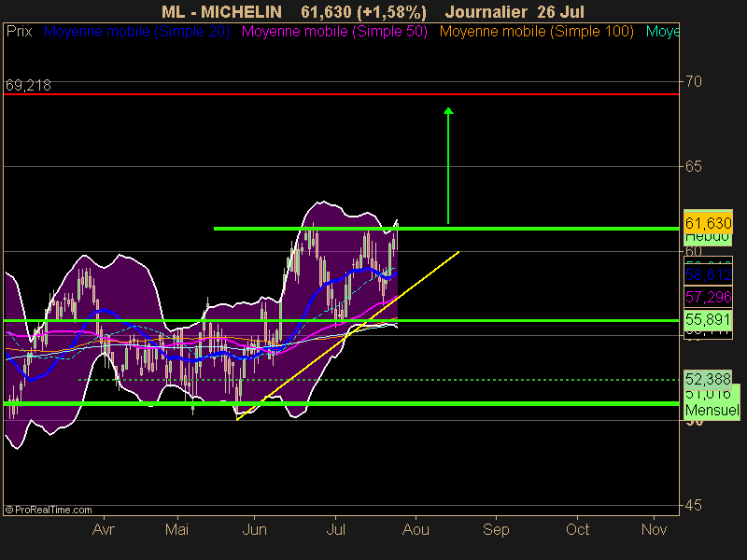Click the 'Jun' month on time axis
The image size is (747, 560).
(x=254, y=529)
